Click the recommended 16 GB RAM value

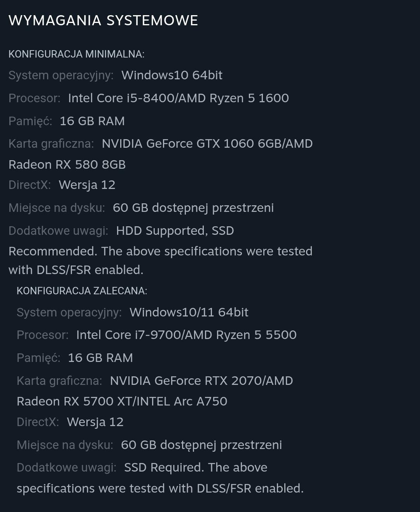click(x=100, y=358)
